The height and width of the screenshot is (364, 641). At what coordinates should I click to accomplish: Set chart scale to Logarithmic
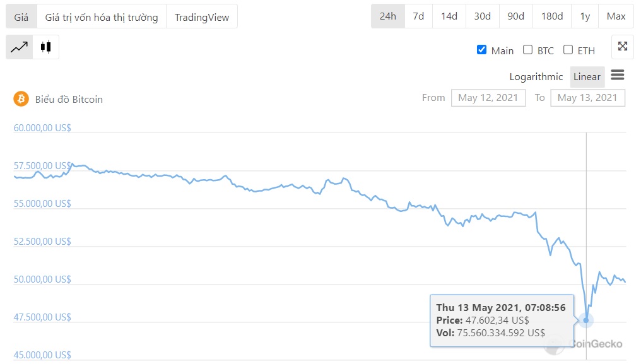click(536, 77)
